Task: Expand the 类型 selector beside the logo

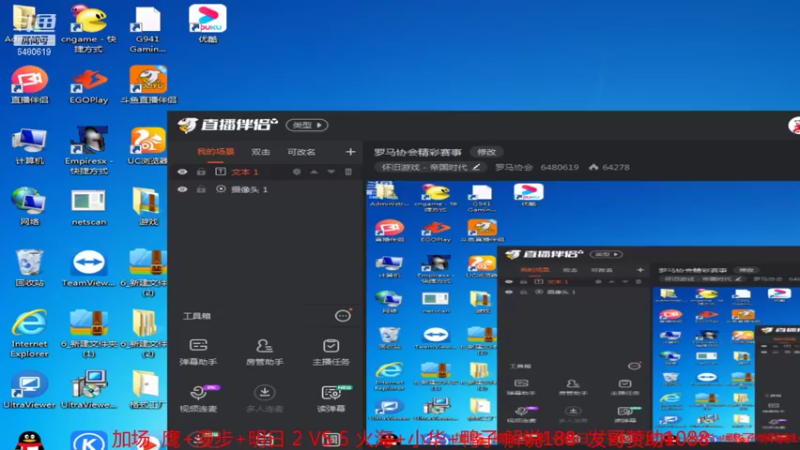Action: click(x=307, y=125)
